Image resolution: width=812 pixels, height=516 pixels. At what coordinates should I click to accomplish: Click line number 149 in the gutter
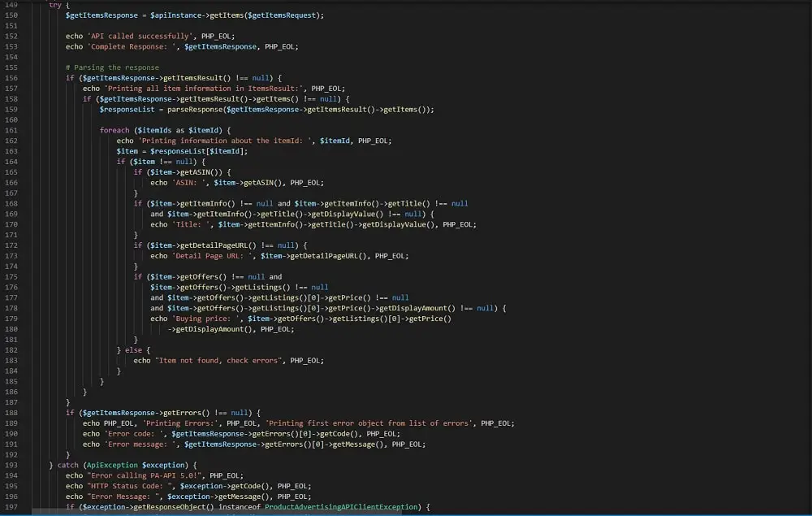click(x=11, y=5)
